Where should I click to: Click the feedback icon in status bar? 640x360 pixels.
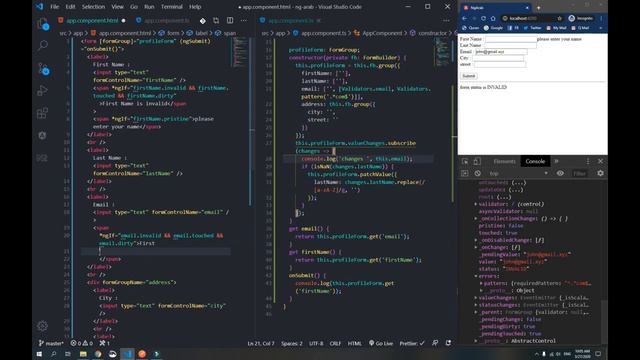point(435,343)
